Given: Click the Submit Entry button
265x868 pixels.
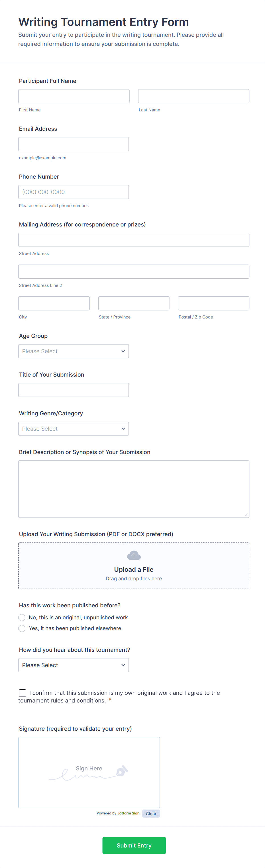Looking at the screenshot, I should (x=134, y=845).
